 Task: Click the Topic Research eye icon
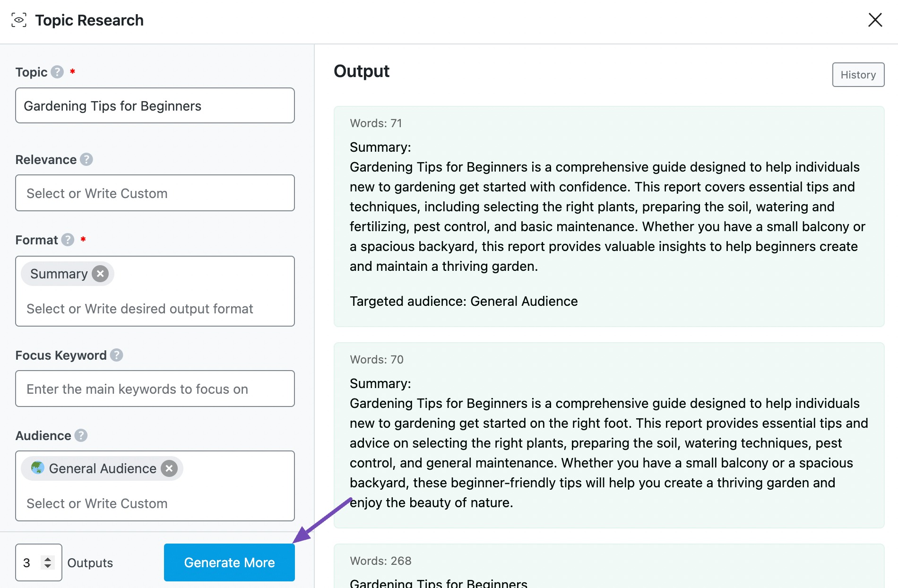click(19, 20)
